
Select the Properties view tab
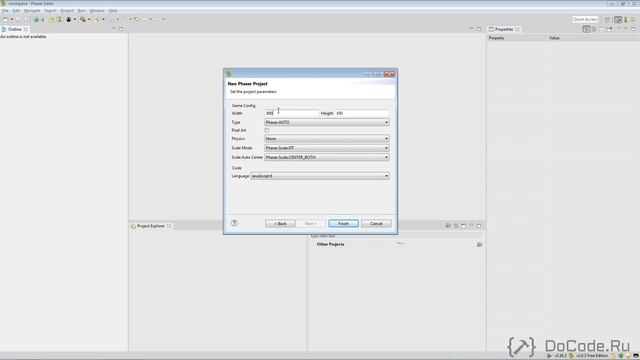coord(504,29)
